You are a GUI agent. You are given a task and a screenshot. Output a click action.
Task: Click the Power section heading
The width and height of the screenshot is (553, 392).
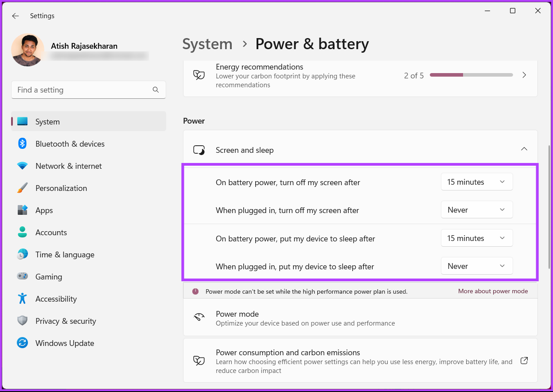tap(194, 121)
